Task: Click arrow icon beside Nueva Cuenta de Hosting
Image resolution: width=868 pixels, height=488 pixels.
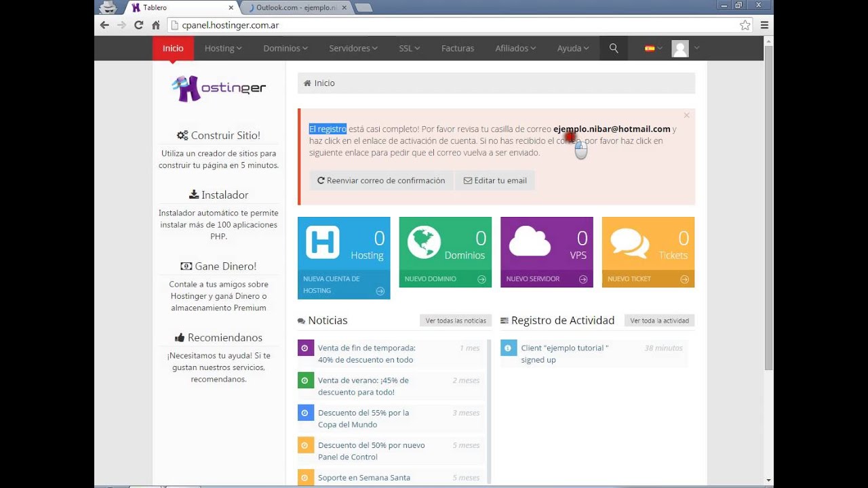Action: click(x=380, y=291)
